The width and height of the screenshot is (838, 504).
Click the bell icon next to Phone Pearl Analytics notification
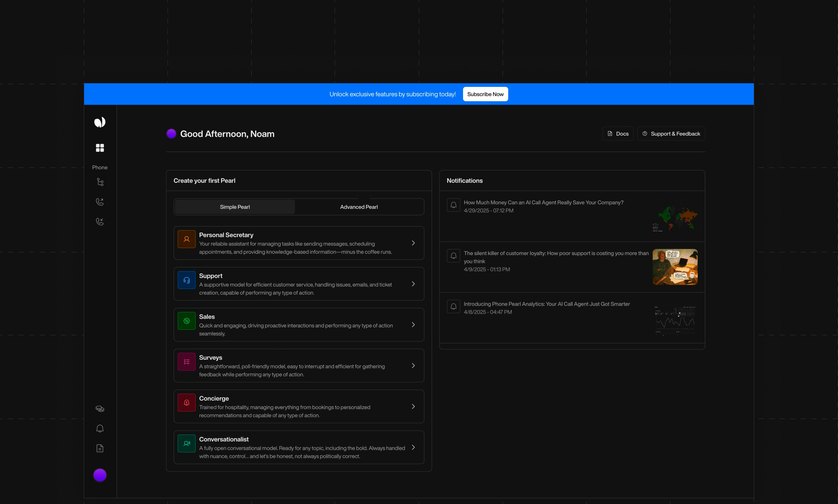(453, 306)
